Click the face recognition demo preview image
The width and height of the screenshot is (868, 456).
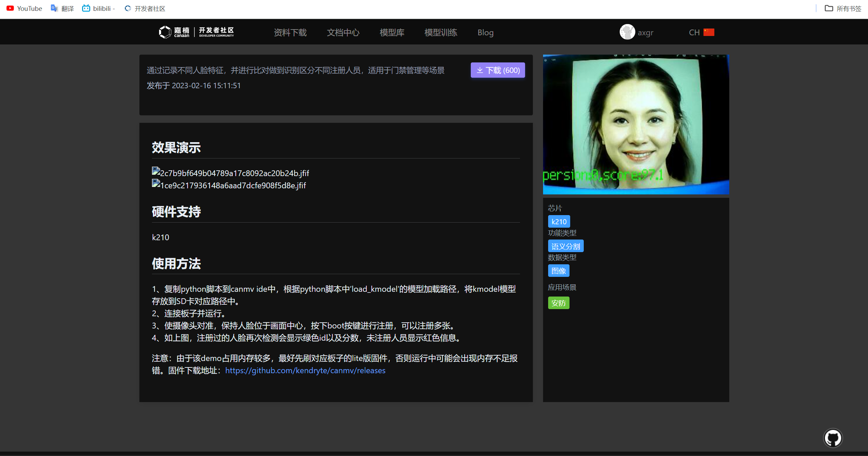pyautogui.click(x=635, y=124)
